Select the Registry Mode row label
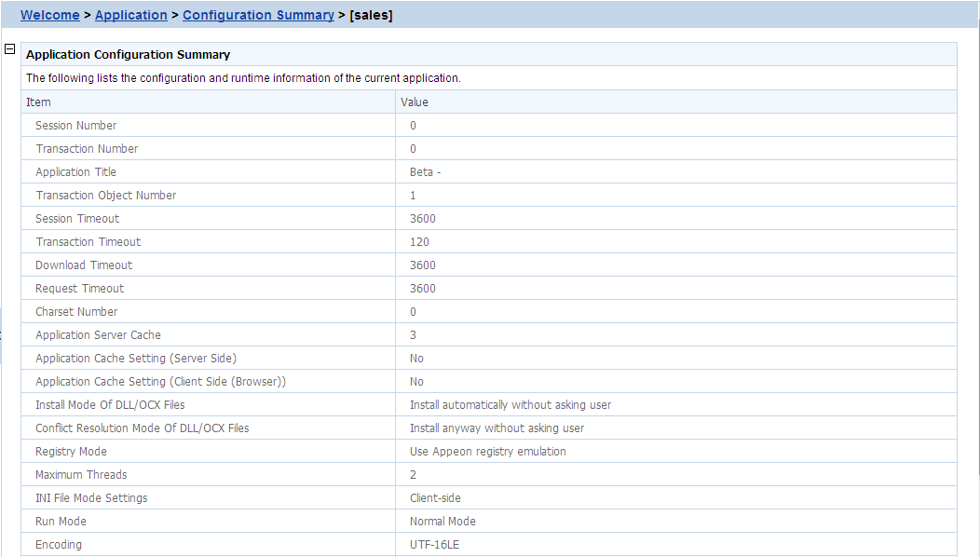Image resolution: width=980 pixels, height=557 pixels. coord(71,452)
